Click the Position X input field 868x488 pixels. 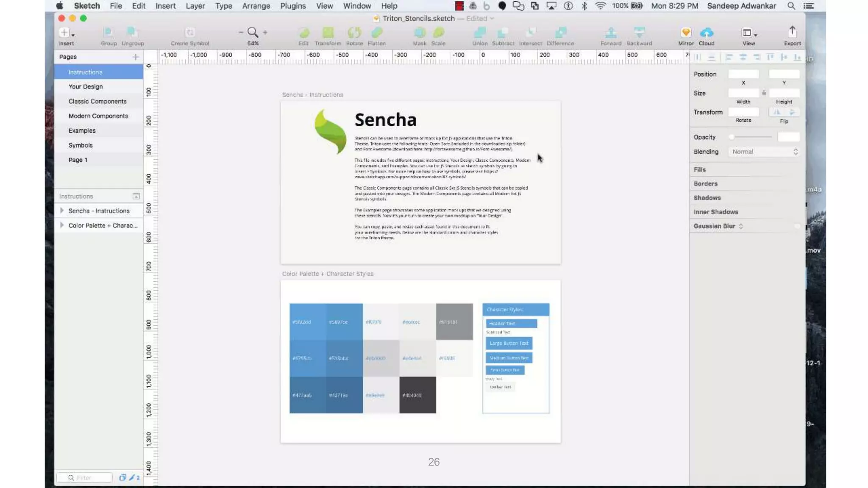[743, 74]
